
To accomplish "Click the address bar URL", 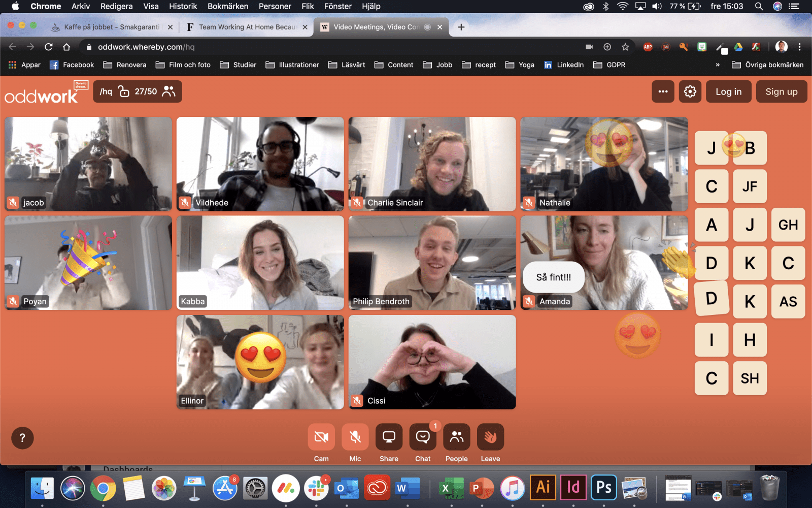I will (146, 47).
